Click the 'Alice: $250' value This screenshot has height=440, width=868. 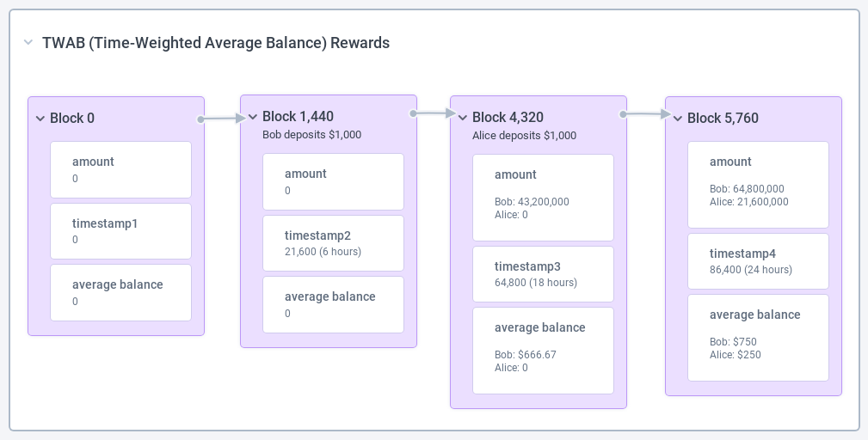pos(736,356)
